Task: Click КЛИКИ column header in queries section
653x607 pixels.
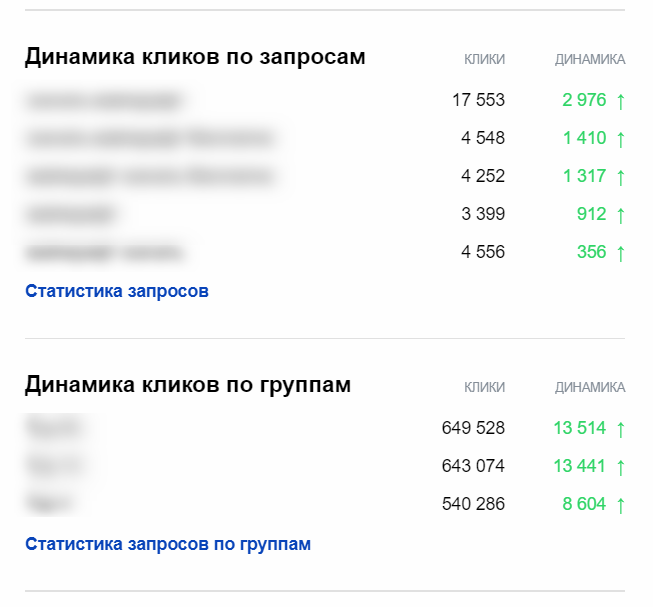Action: [484, 60]
